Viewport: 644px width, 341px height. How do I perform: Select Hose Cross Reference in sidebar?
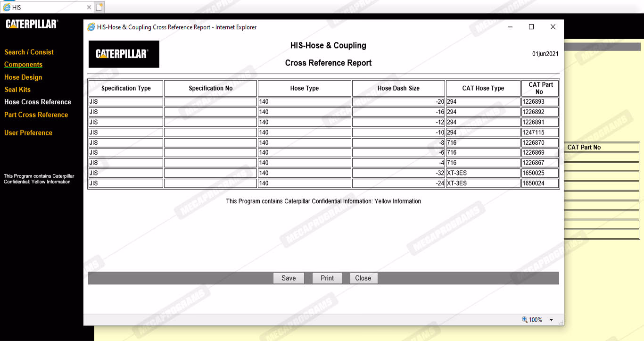38,102
